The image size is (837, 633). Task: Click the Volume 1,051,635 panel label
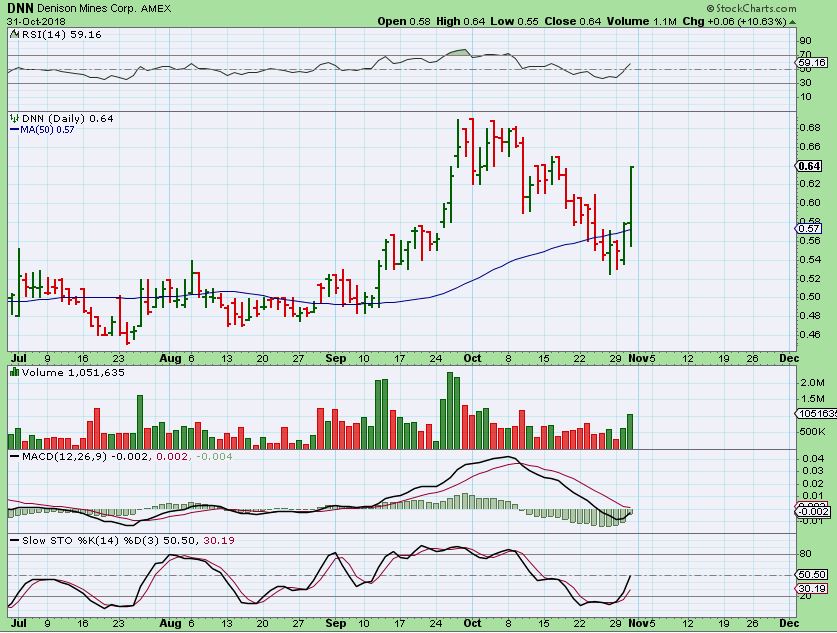click(x=65, y=372)
